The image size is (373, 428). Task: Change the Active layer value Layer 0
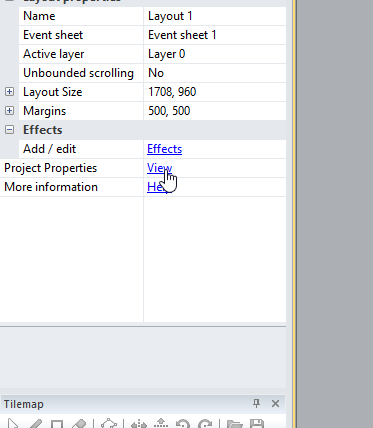click(215, 54)
